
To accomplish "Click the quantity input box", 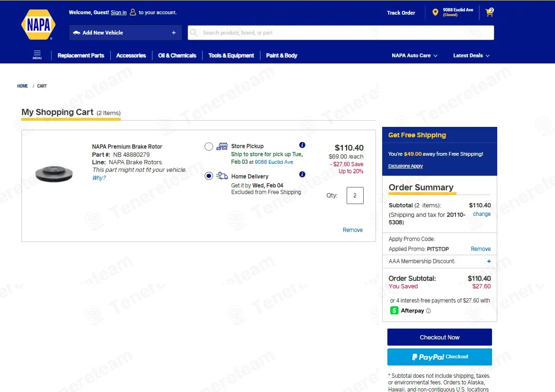I will [355, 196].
